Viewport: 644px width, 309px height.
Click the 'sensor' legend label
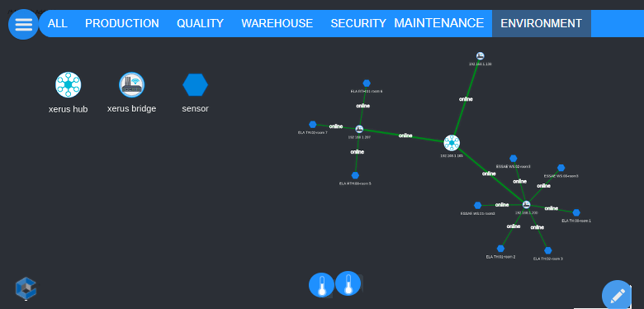pos(195,109)
